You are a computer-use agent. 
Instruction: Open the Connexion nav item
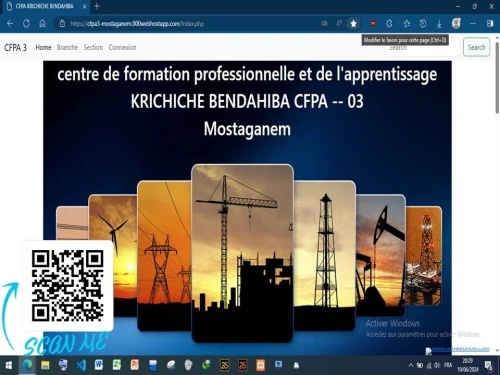point(122,47)
